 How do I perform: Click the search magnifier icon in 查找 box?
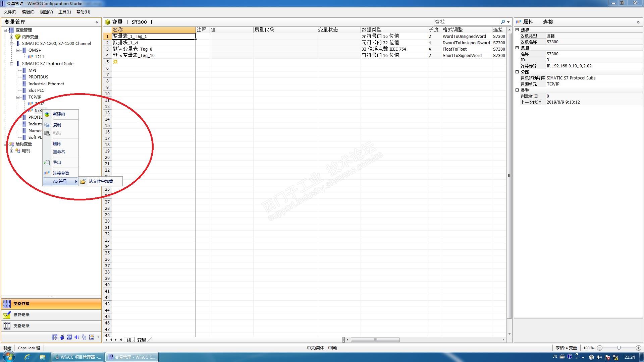[502, 22]
